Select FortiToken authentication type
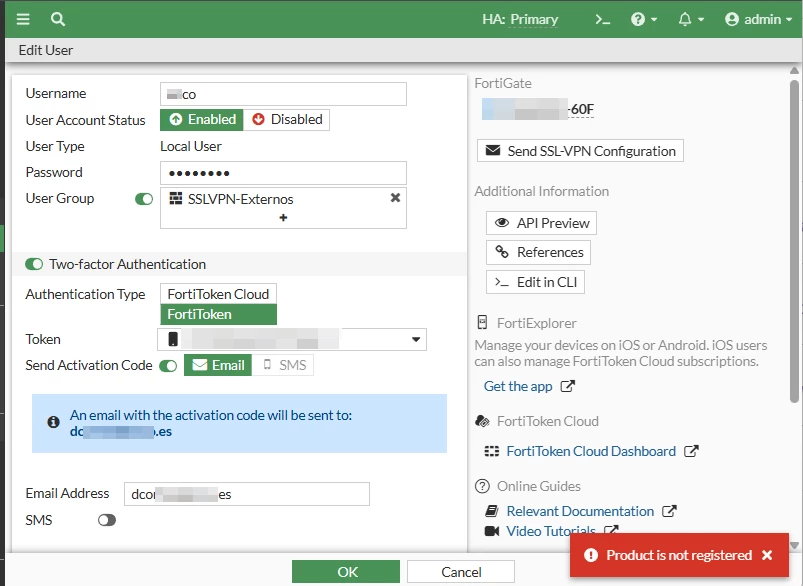Image resolution: width=803 pixels, height=586 pixels. point(218,314)
